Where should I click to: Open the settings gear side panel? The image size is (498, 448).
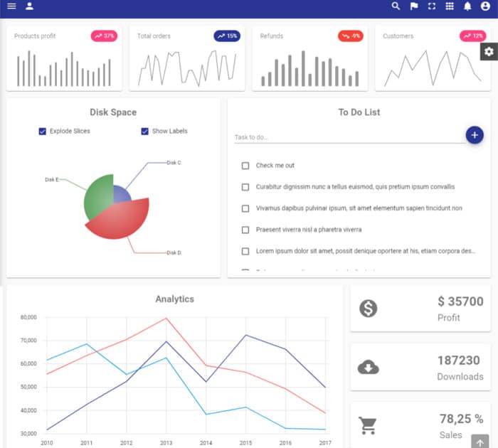(489, 51)
